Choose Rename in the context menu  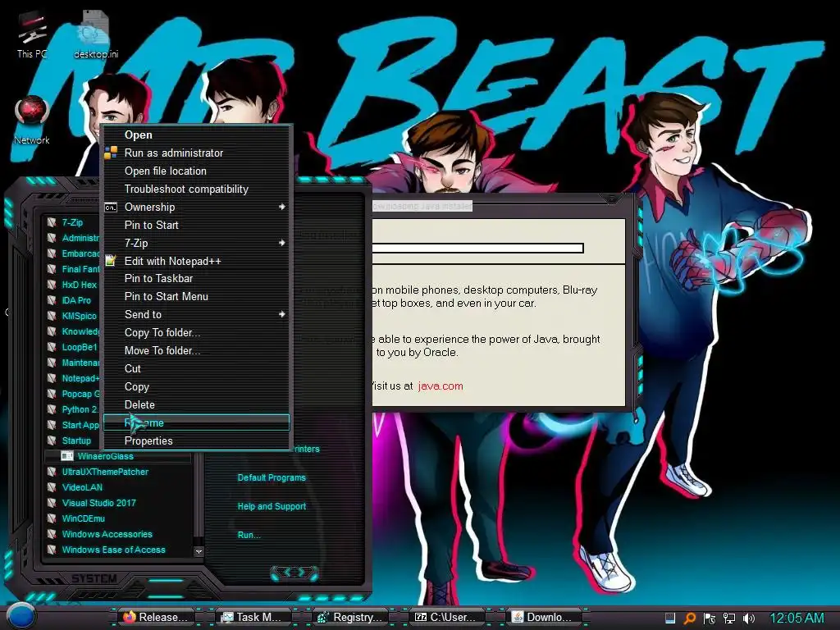click(x=196, y=422)
